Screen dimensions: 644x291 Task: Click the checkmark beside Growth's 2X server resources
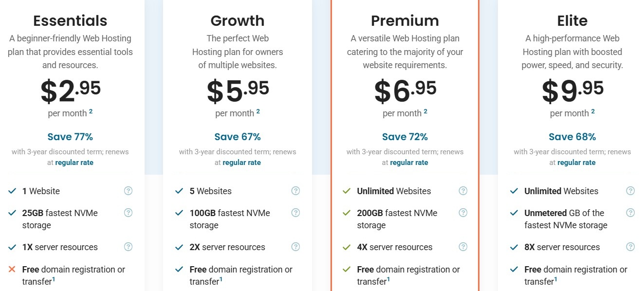(x=180, y=247)
